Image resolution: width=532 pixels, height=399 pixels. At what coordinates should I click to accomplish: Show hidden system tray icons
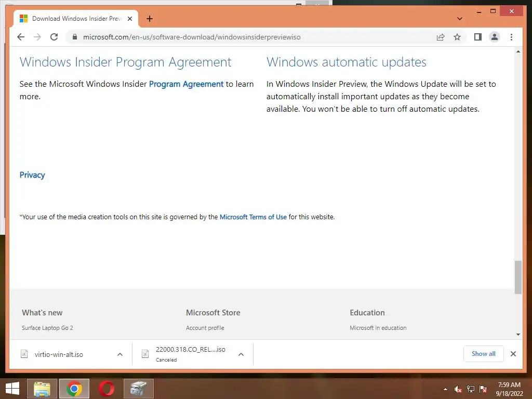pyautogui.click(x=445, y=389)
